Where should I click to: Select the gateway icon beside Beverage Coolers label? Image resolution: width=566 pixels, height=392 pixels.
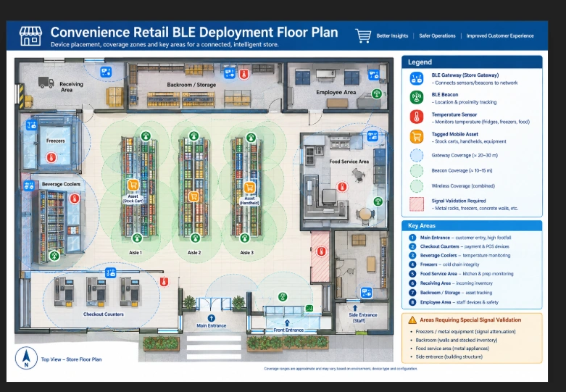coord(28,185)
